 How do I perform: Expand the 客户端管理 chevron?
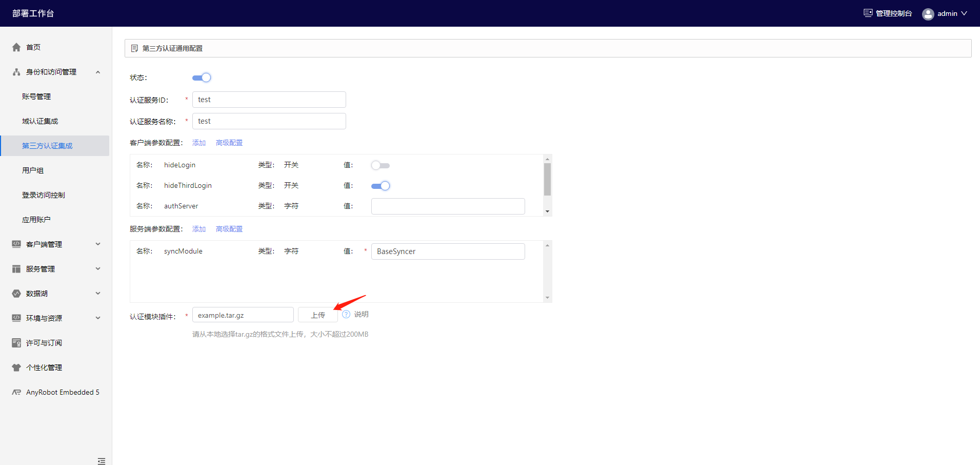pyautogui.click(x=98, y=244)
